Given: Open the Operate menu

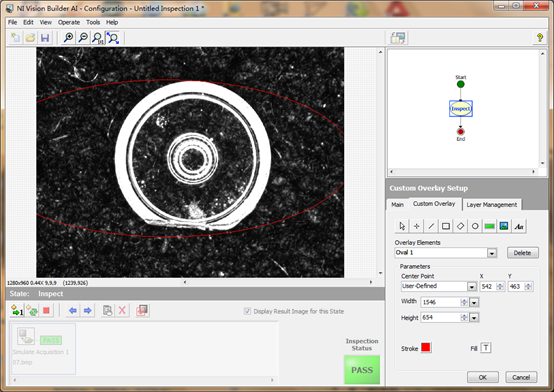Looking at the screenshot, I should tap(69, 22).
